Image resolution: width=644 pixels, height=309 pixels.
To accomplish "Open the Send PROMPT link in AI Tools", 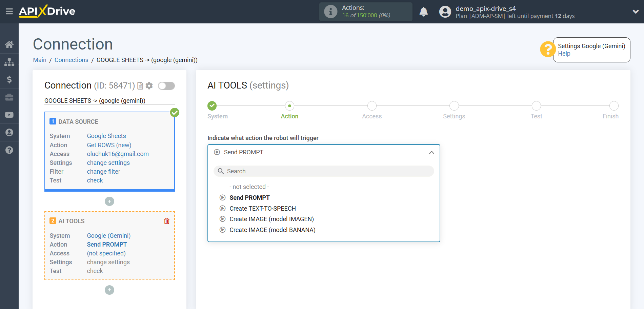I will pyautogui.click(x=107, y=245).
